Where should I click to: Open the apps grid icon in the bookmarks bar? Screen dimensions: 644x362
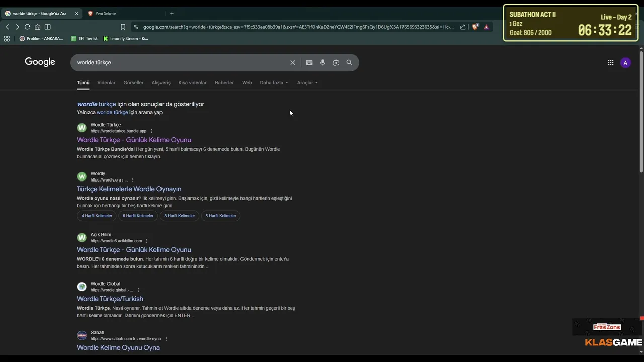(x=7, y=38)
